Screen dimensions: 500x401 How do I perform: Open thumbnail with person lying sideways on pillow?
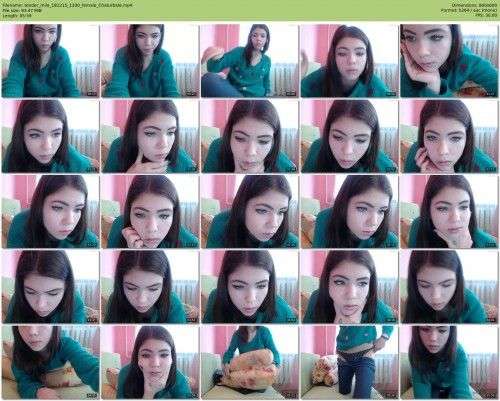50,362
